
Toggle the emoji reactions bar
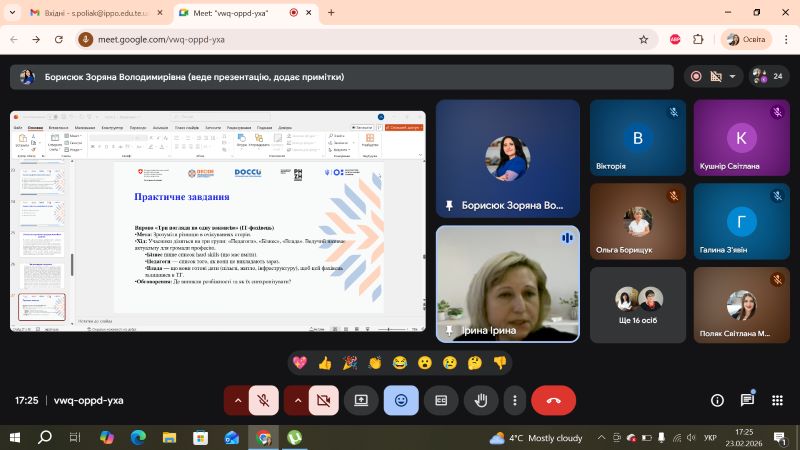(x=401, y=400)
